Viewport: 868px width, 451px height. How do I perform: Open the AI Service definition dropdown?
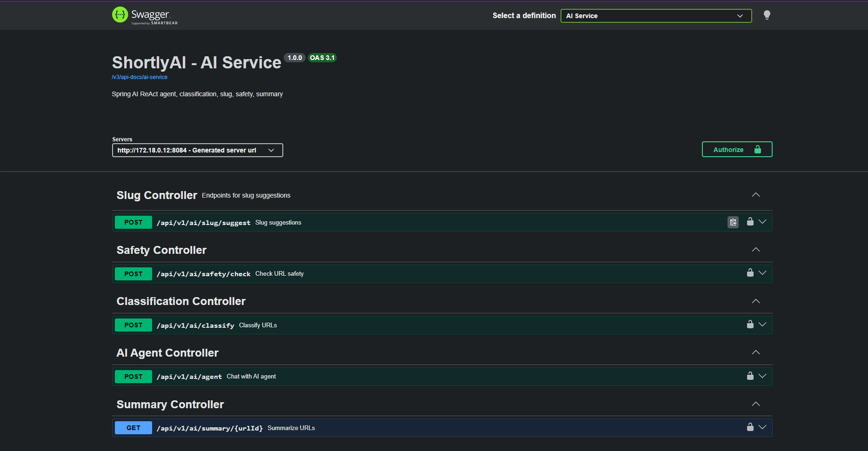click(x=656, y=16)
